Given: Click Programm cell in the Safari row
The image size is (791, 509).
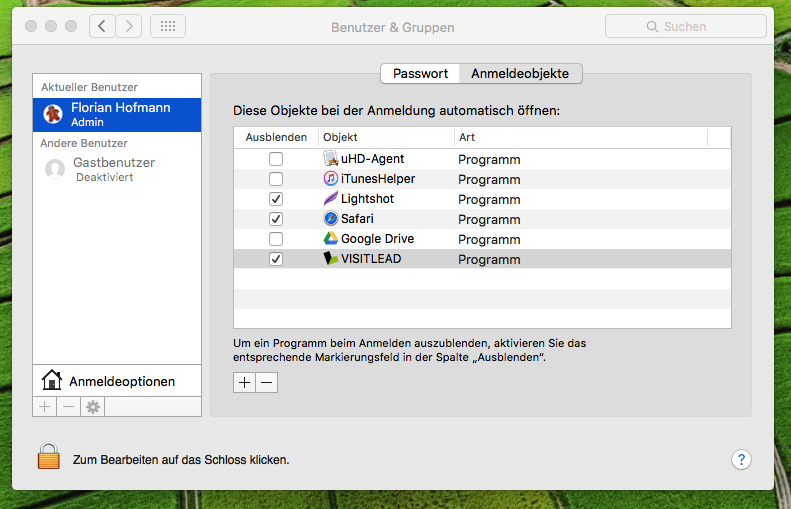Looking at the screenshot, I should coord(489,219).
